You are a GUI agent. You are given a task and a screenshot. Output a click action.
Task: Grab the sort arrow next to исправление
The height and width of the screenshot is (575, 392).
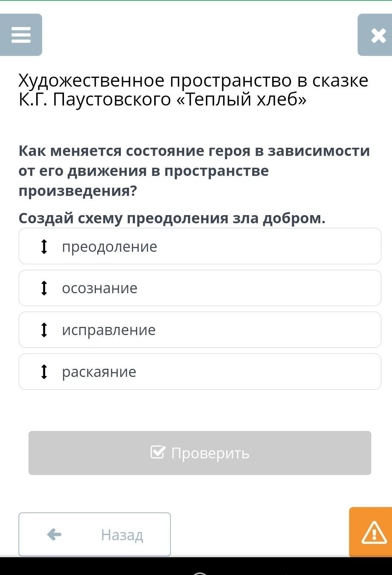click(44, 330)
